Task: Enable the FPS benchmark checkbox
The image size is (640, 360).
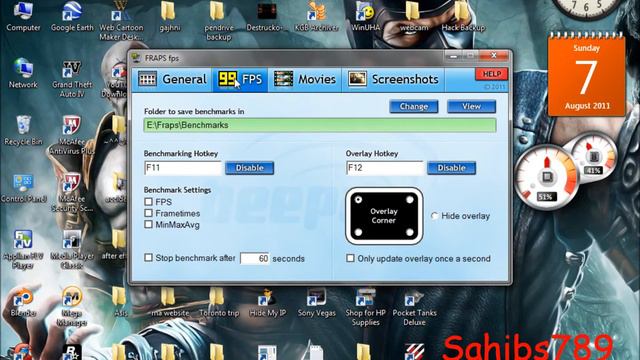Action: tap(149, 202)
